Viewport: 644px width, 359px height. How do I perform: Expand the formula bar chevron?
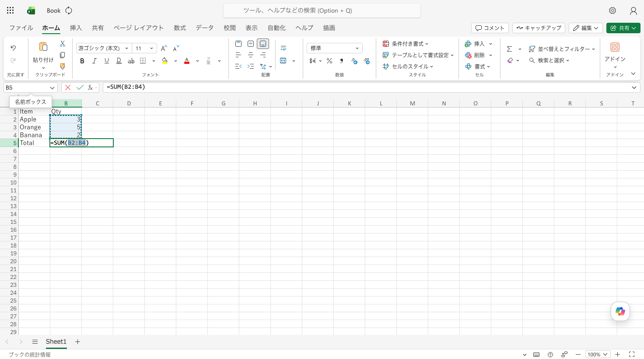634,87
